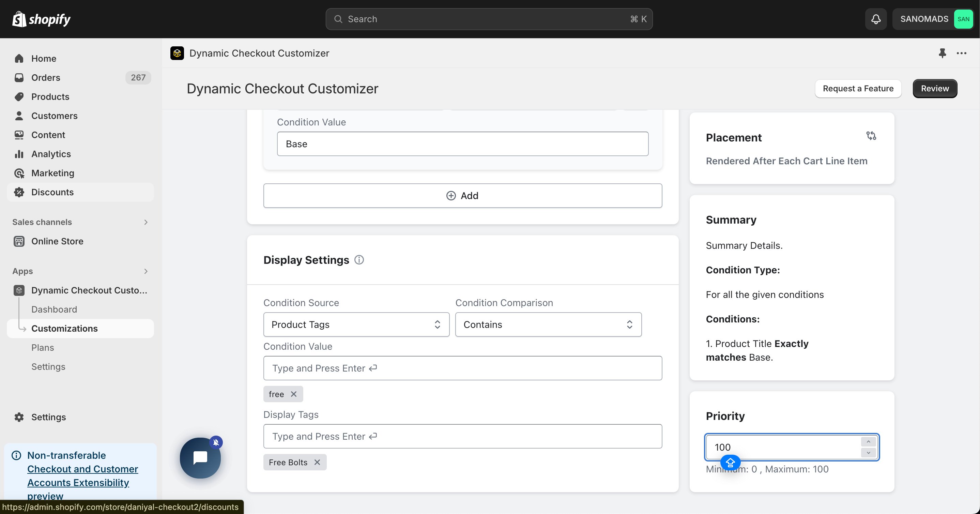Click the Marketing target icon
Screen dimensions: 980x514
coord(19,173)
